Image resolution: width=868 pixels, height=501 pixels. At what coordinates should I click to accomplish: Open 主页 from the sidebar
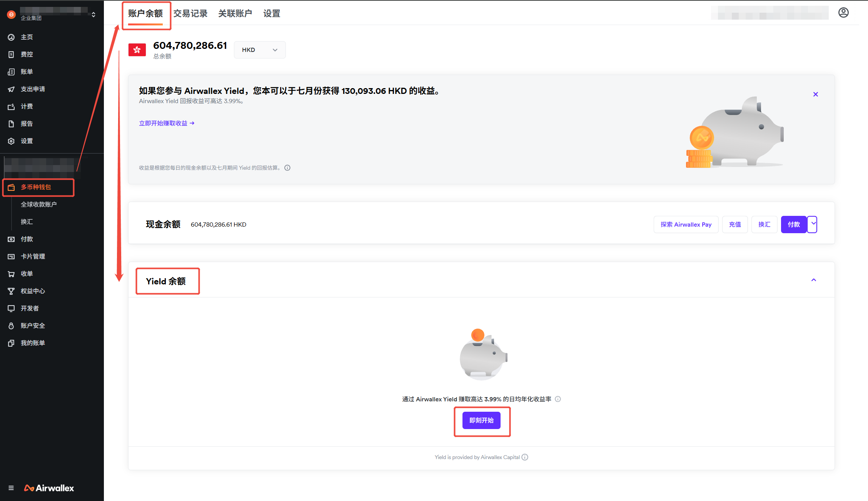pyautogui.click(x=27, y=37)
